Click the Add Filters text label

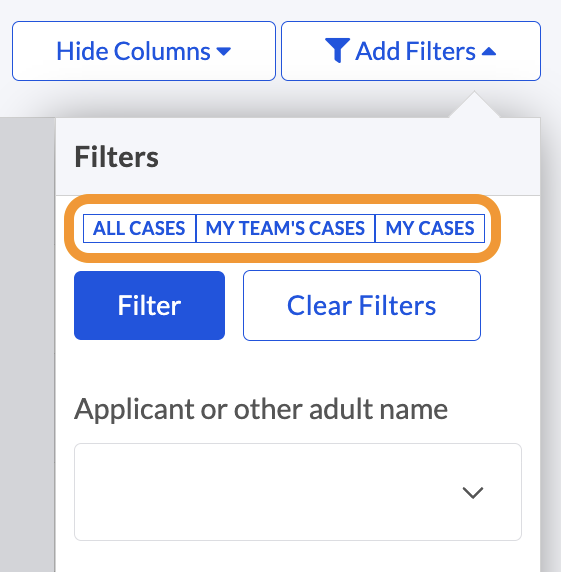415,51
